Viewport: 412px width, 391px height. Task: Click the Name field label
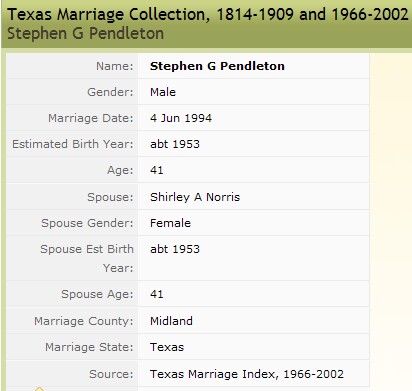[x=115, y=66]
